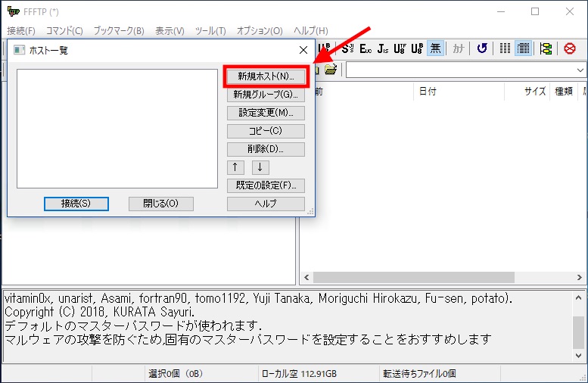The width and height of the screenshot is (588, 383).
Task: Click the FFFTP application icon in title bar
Action: [x=13, y=11]
